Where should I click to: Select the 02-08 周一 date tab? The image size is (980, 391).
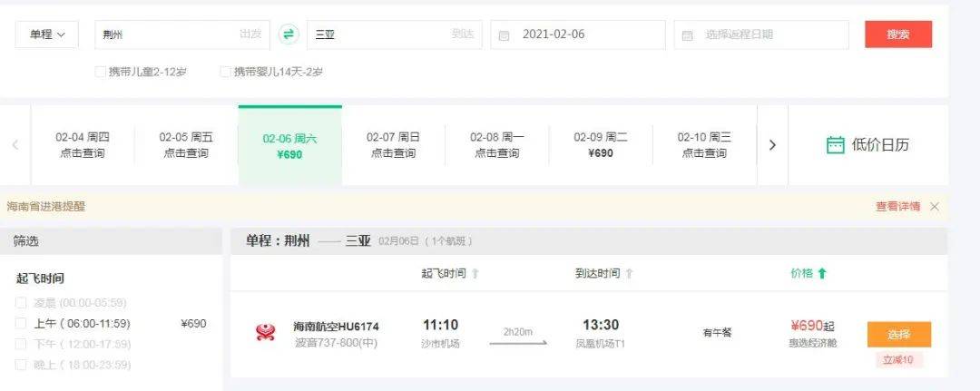[497, 145]
